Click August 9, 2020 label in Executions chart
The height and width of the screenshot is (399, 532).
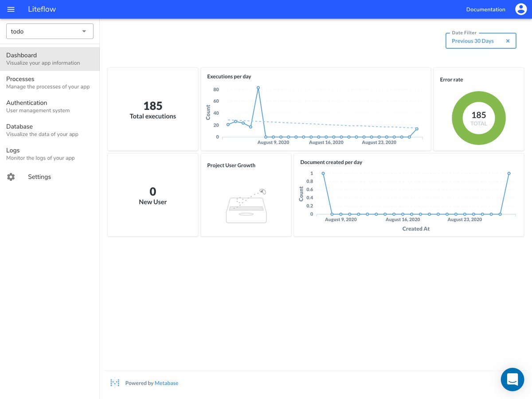[x=274, y=142]
